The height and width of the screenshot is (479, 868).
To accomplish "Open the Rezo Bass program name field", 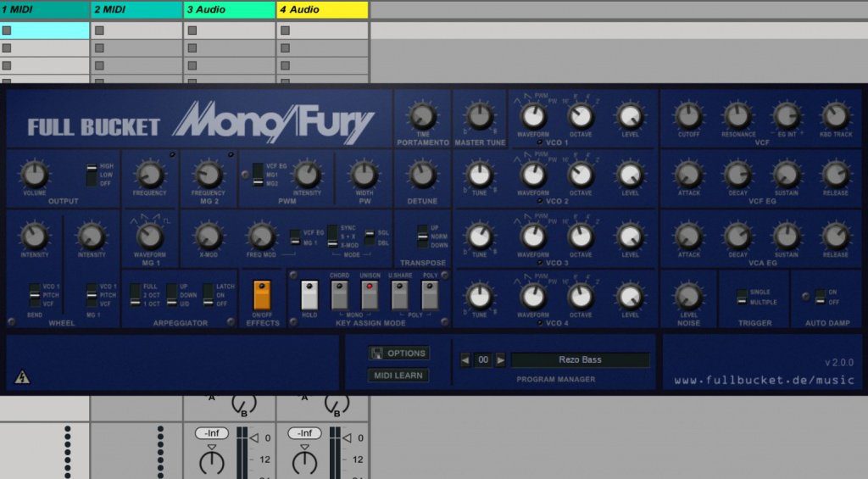I will [580, 360].
